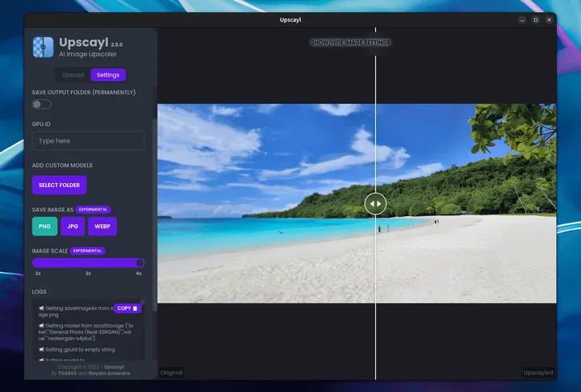Click the Upscayled label in preview
This screenshot has width=581, height=392.
pyautogui.click(x=538, y=373)
